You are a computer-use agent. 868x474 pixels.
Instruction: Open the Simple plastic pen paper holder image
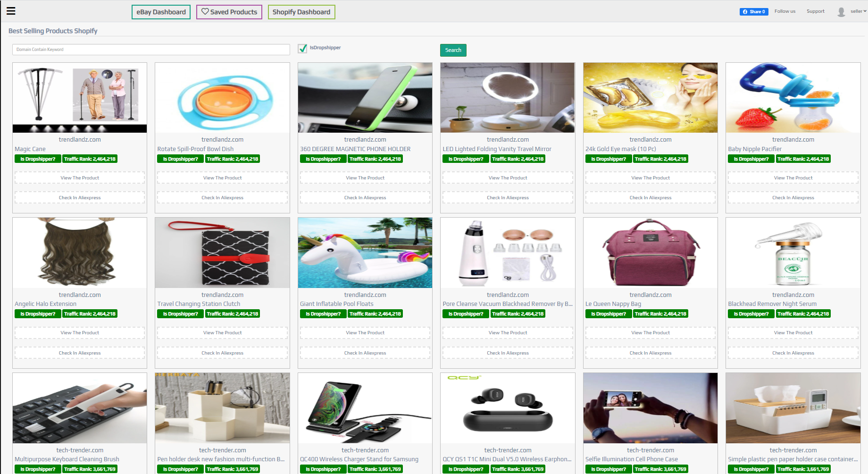pos(793,408)
